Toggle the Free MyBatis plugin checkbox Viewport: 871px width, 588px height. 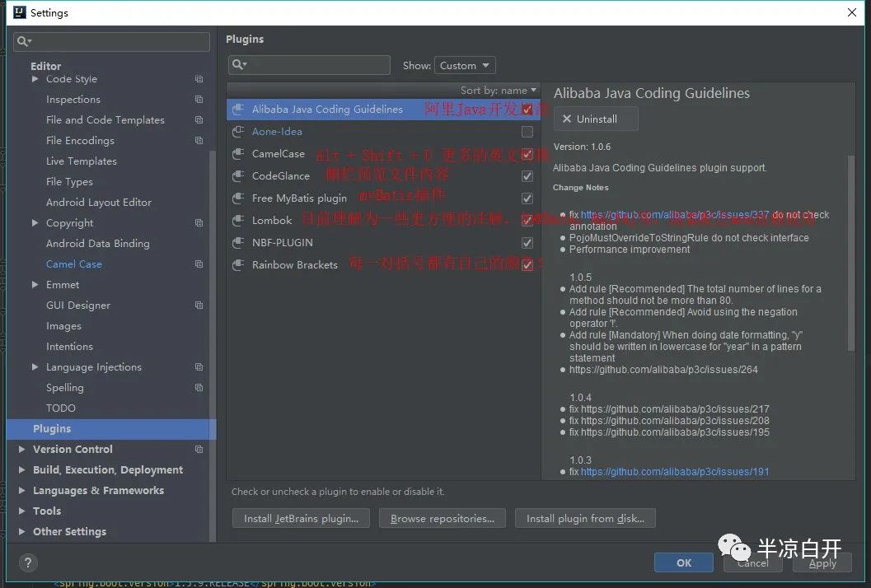527,198
